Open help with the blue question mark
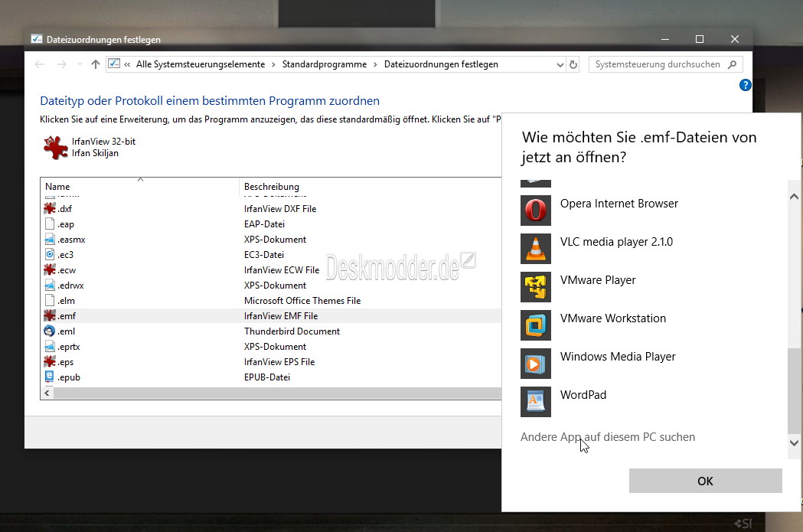The height and width of the screenshot is (532, 803). (745, 85)
